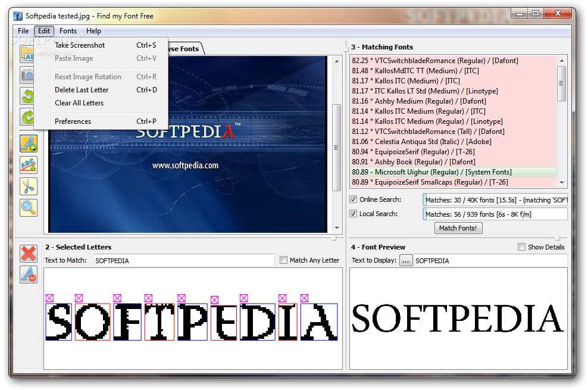Remove the selected letter I via pink X box
588x390 pixels.
(282, 298)
